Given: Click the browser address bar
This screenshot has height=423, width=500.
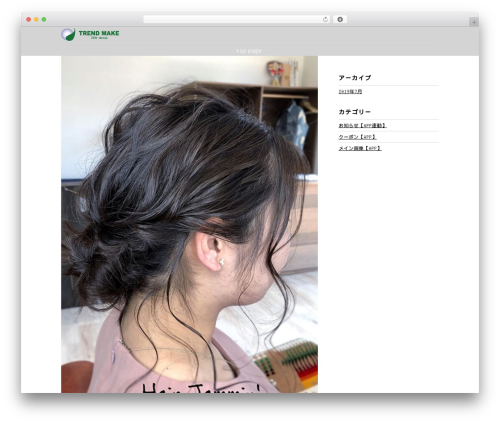Looking at the screenshot, I should (237, 19).
